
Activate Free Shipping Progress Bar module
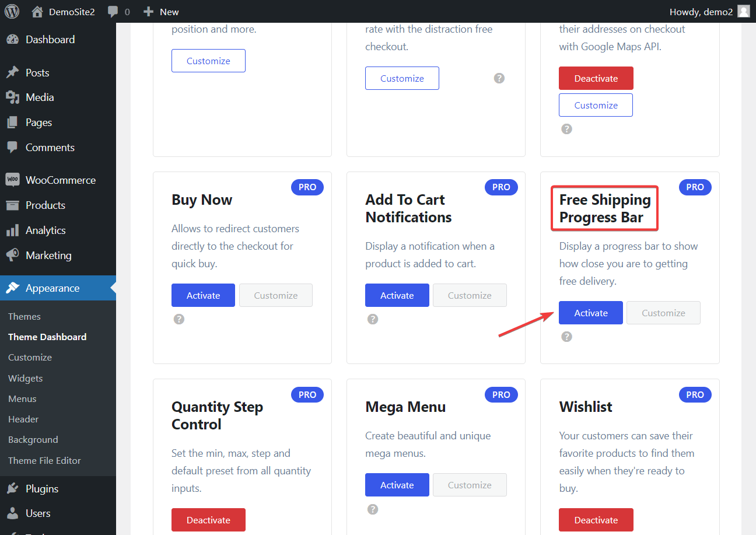(591, 313)
